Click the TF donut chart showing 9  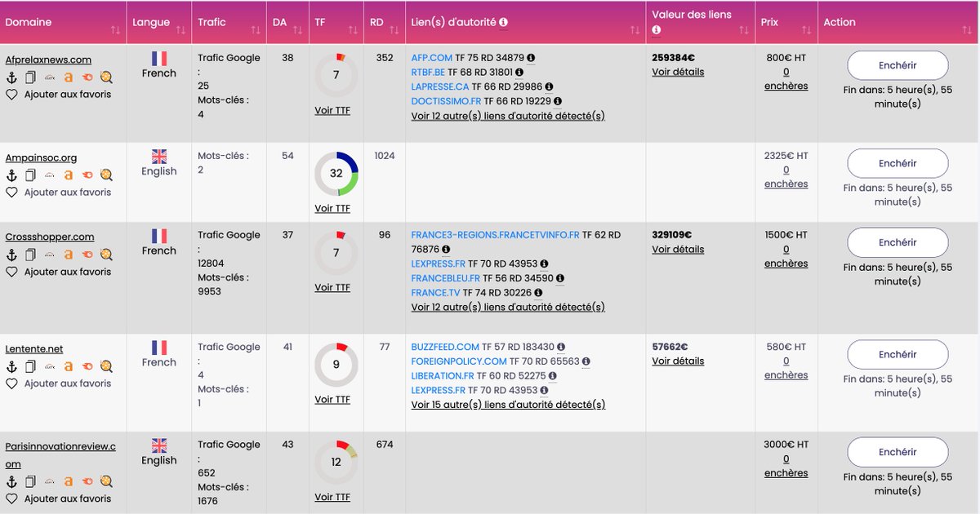tap(336, 365)
